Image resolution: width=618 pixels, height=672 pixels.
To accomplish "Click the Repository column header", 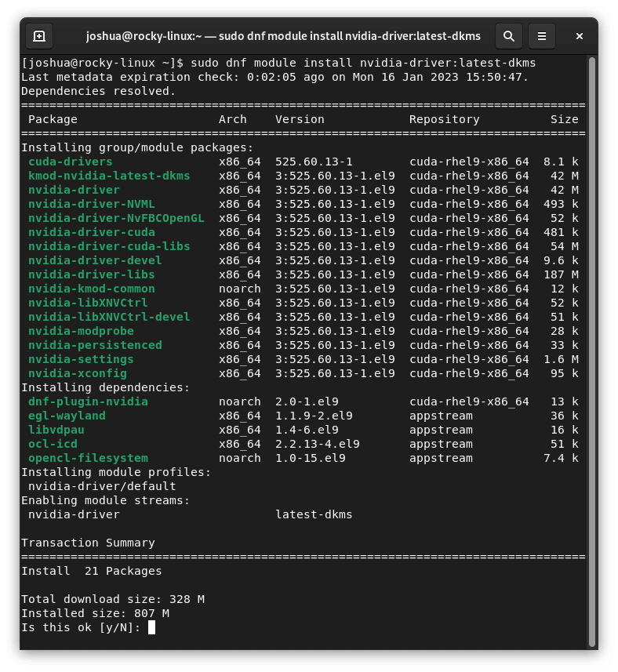I will pyautogui.click(x=445, y=119).
